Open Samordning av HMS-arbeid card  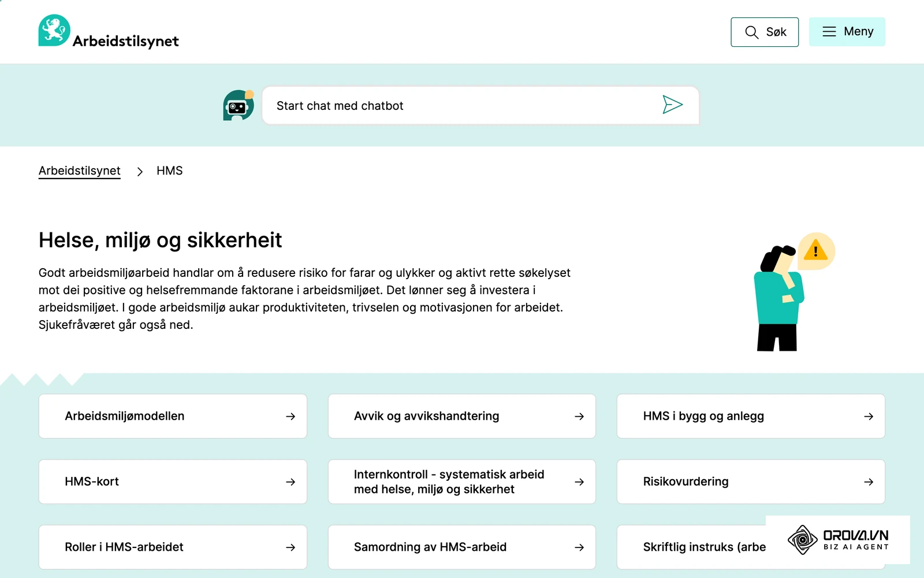[x=461, y=547]
